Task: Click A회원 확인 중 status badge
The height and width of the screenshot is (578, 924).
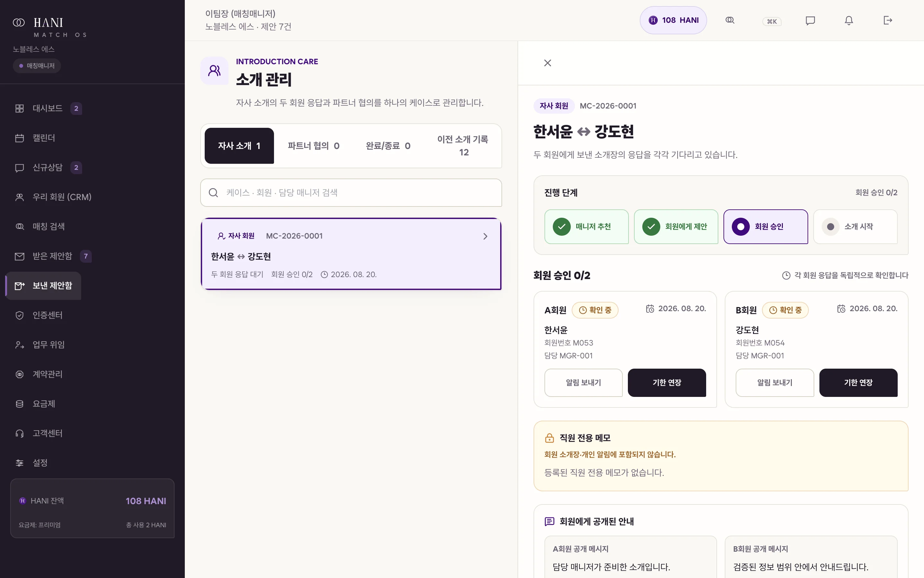Action: pyautogui.click(x=595, y=310)
